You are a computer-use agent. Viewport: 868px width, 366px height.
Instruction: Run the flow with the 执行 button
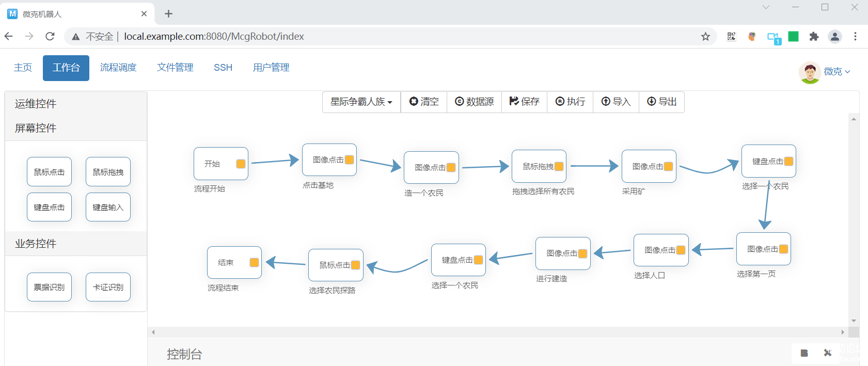click(x=570, y=102)
